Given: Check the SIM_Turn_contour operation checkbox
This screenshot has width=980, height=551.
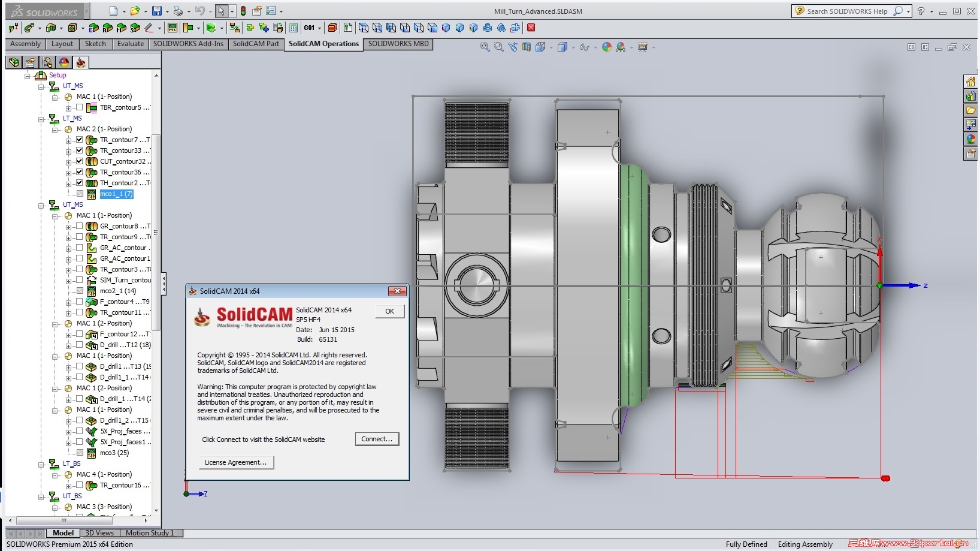Looking at the screenshot, I should point(79,280).
